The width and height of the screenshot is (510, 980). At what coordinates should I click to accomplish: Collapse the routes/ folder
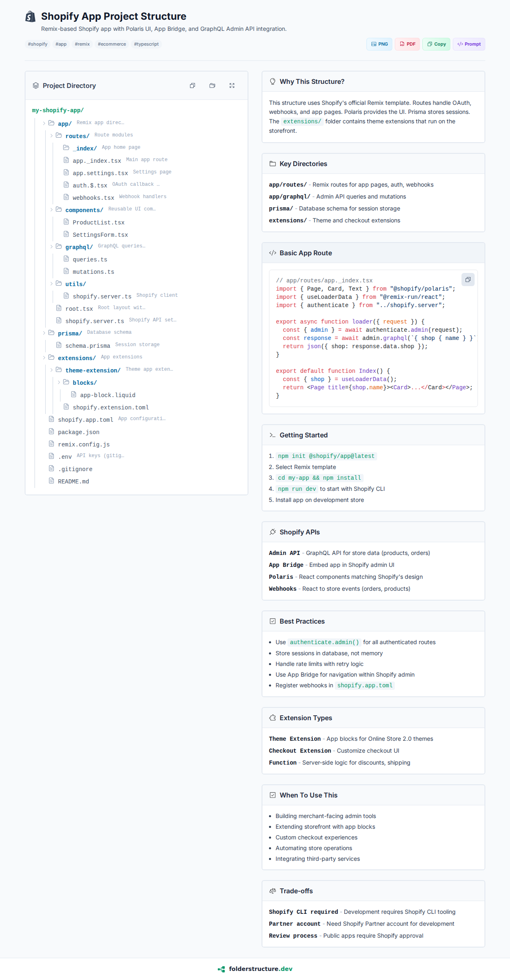point(51,136)
